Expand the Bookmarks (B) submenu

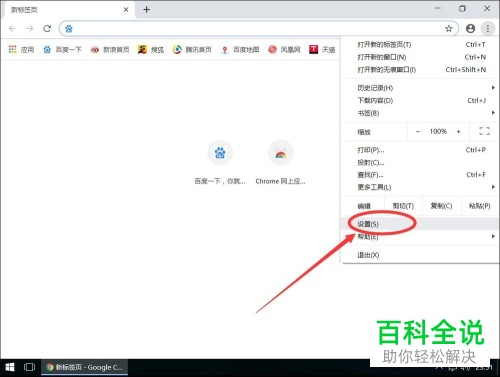420,113
